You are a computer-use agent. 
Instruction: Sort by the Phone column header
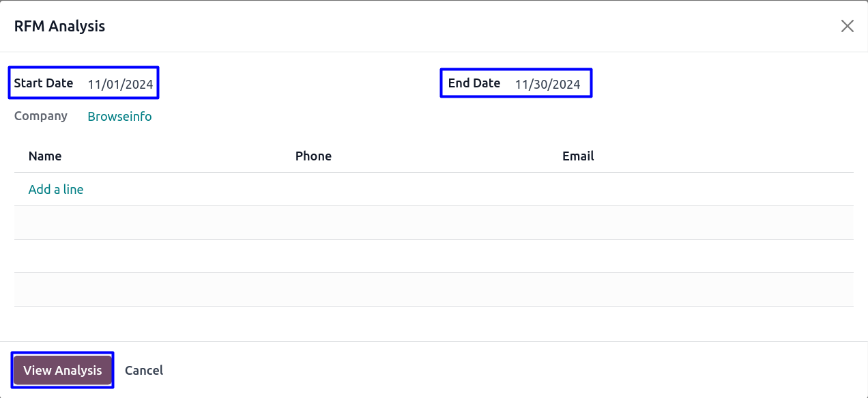tap(313, 156)
